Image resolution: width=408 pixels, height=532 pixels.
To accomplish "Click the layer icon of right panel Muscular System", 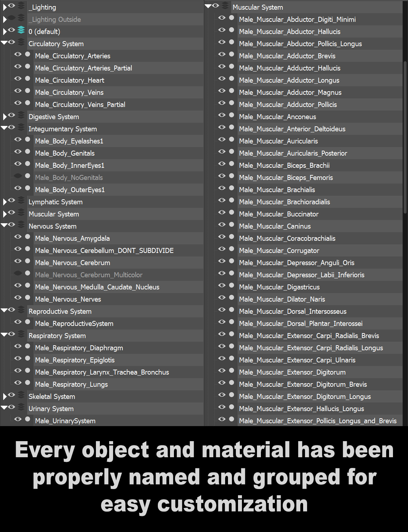I will 225,5.
